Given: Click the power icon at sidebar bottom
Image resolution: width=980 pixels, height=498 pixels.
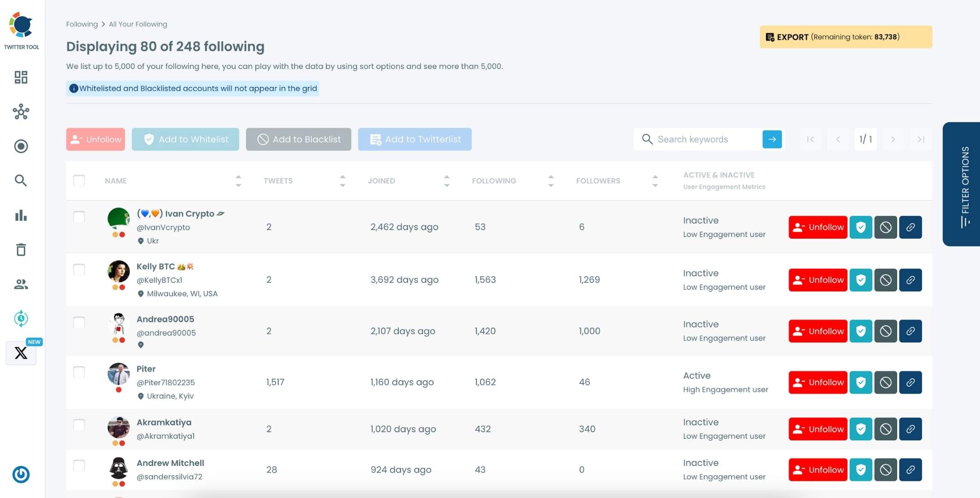Looking at the screenshot, I should [21, 474].
